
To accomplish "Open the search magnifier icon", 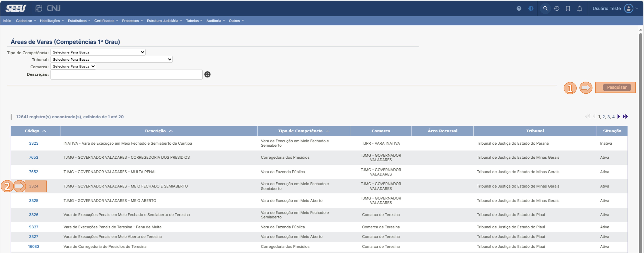I will pos(545,8).
